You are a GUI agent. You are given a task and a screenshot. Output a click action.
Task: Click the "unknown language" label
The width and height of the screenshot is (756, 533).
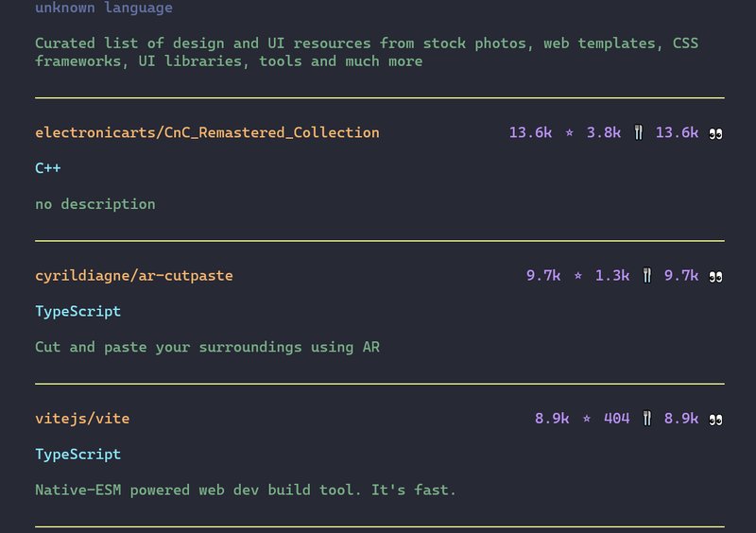(x=104, y=9)
